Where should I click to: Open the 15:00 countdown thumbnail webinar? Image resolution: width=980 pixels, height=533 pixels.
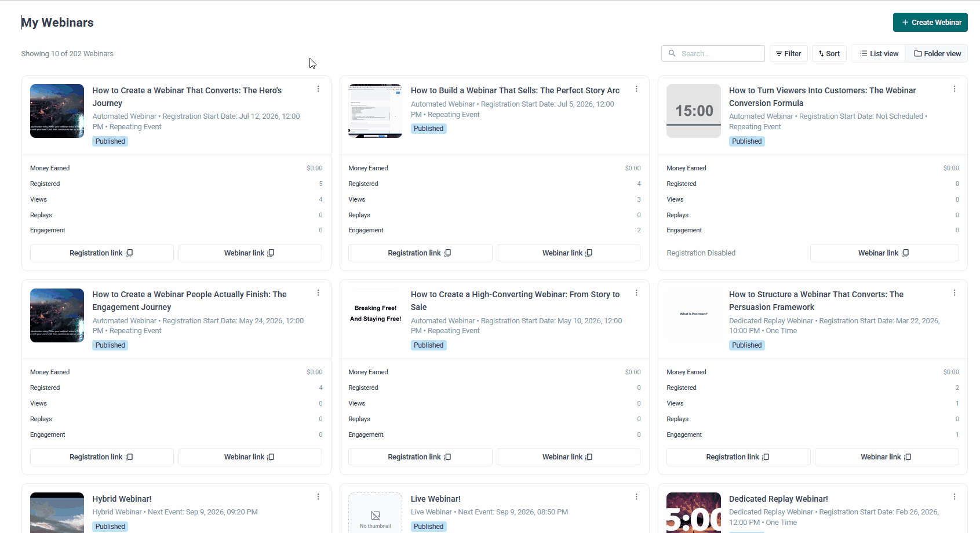click(x=694, y=111)
